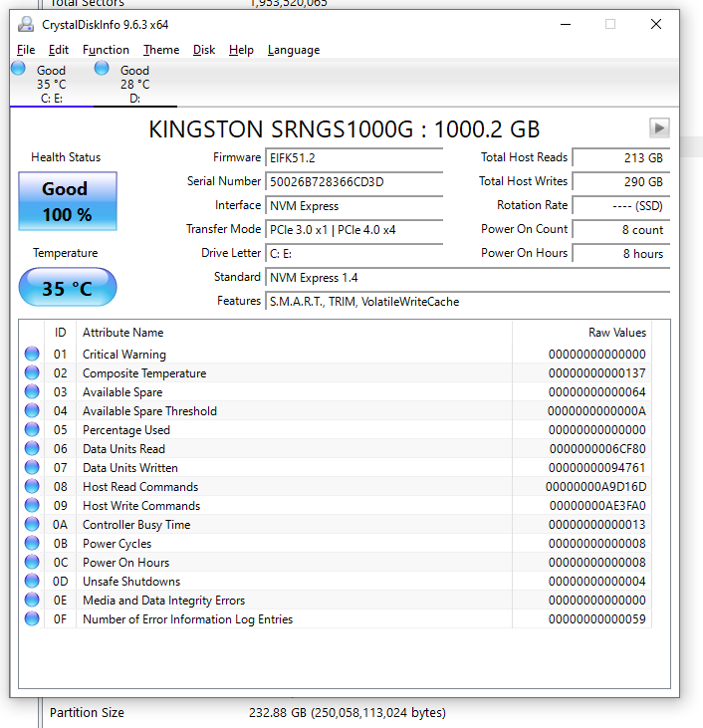703x728 pixels.
Task: Open the Theme menu
Action: point(161,50)
